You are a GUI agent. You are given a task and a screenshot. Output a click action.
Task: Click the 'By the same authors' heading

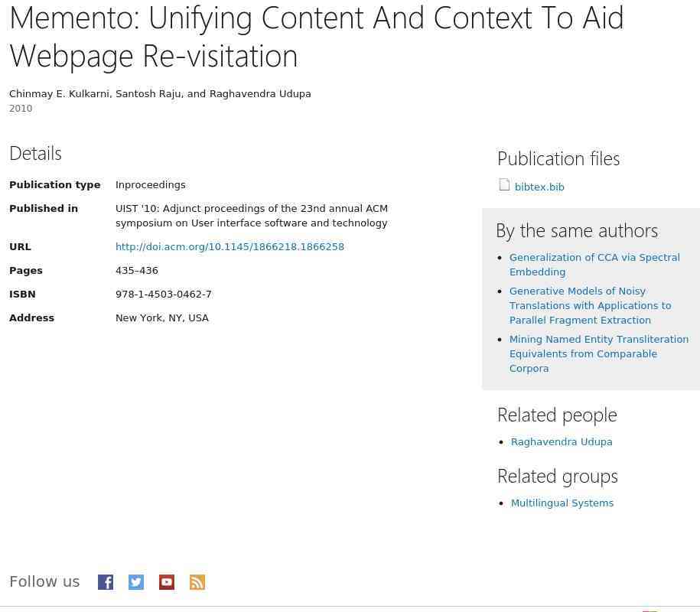[577, 231]
